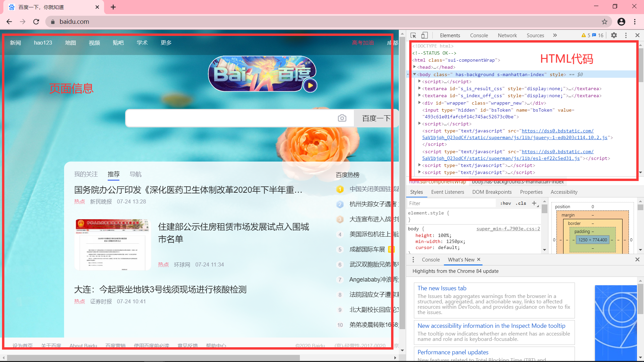Expand the div#wrapper node
The width and height of the screenshot is (644, 362).
[419, 103]
